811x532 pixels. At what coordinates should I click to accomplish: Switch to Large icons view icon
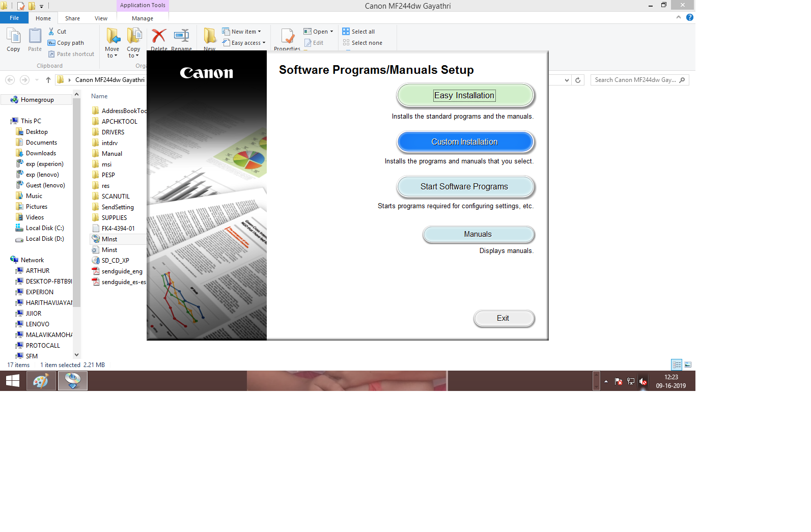coord(688,365)
